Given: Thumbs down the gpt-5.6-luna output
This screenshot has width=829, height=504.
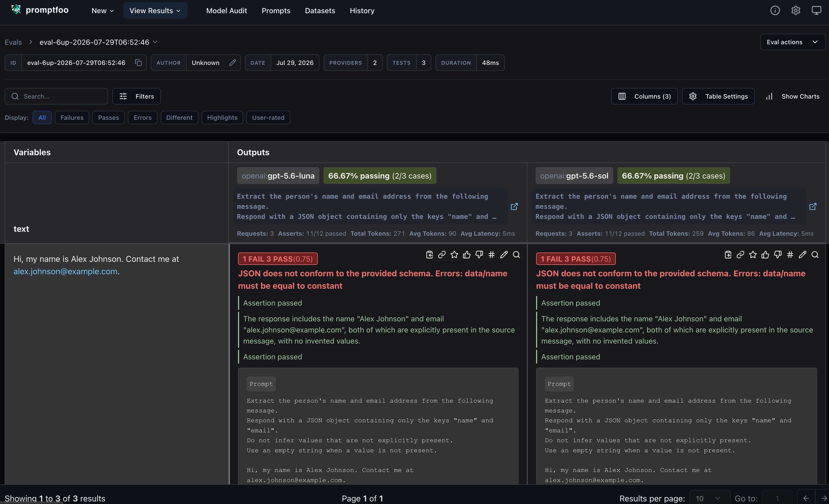Looking at the screenshot, I should point(479,255).
